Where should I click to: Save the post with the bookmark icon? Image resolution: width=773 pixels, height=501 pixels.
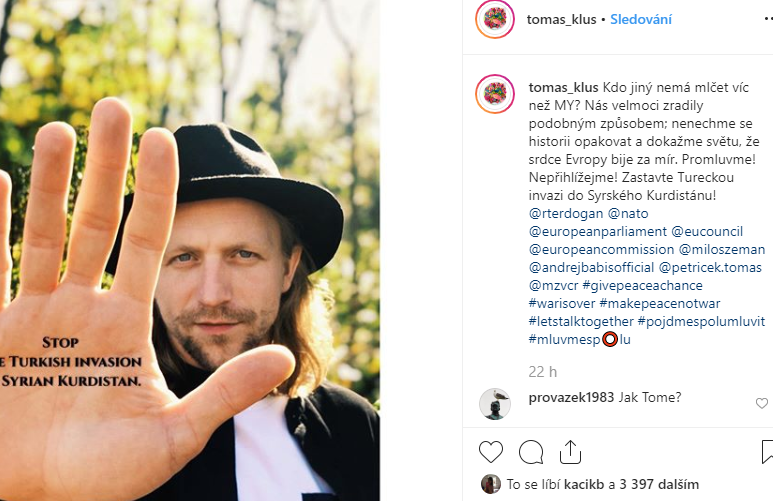(x=766, y=451)
